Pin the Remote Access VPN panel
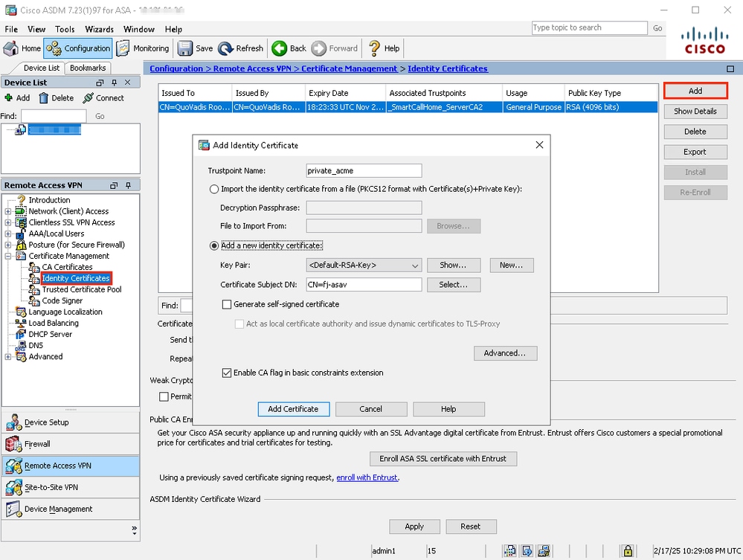Viewport: 743px width, 560px height. coord(128,186)
